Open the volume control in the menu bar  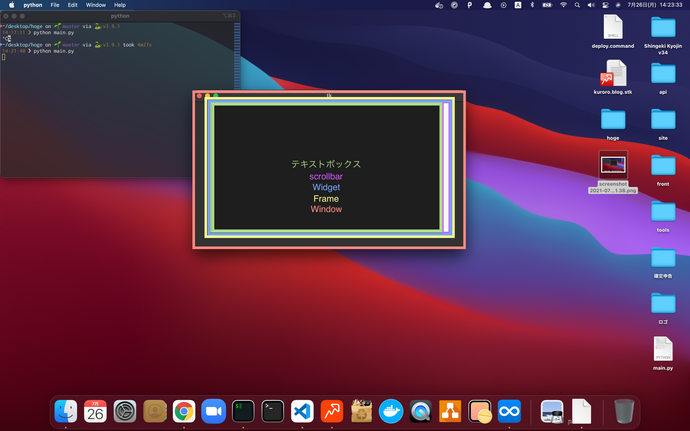(591, 5)
